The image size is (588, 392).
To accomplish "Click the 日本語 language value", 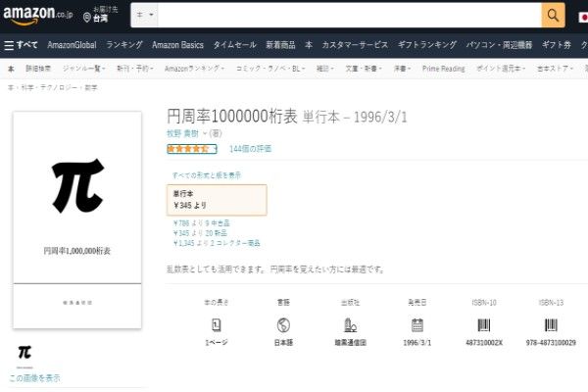I will [283, 342].
